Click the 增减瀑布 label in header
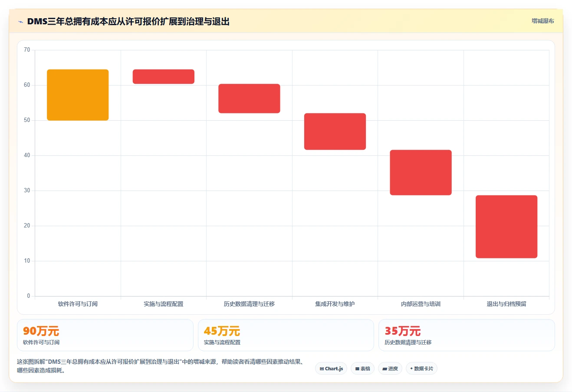The width and height of the screenshot is (572, 392). 543,21
